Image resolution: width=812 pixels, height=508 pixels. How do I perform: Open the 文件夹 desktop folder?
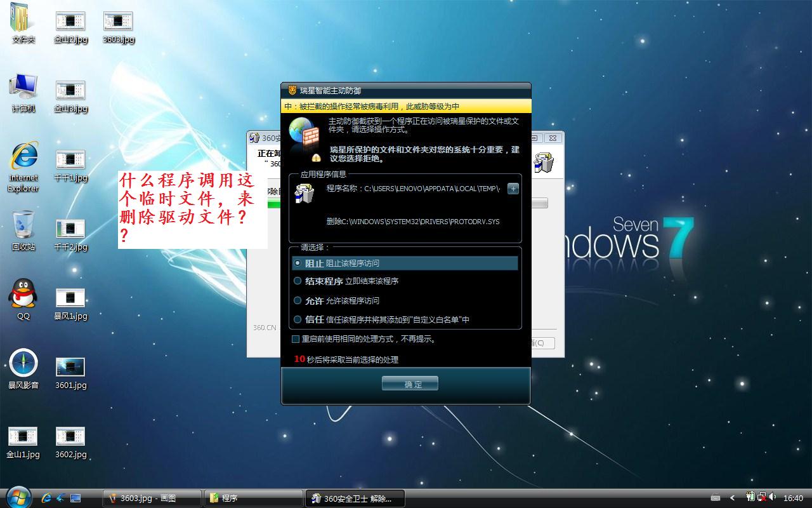coord(23,23)
